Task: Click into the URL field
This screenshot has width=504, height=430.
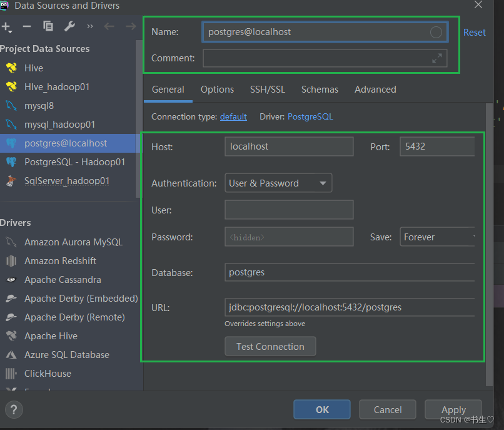Action: click(x=350, y=307)
